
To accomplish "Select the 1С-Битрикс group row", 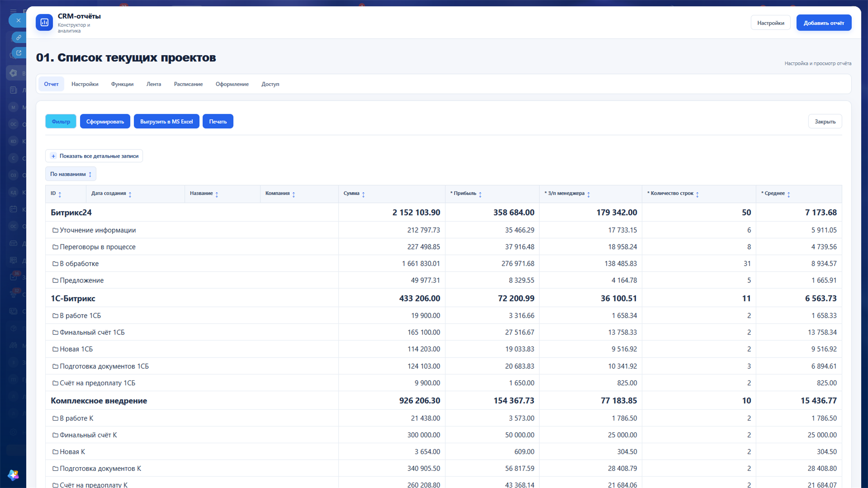I will coord(443,298).
